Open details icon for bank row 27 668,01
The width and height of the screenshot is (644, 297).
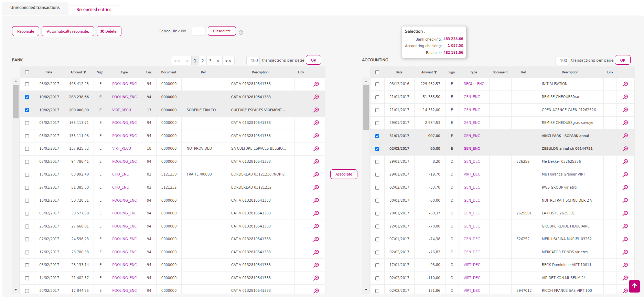(x=316, y=226)
